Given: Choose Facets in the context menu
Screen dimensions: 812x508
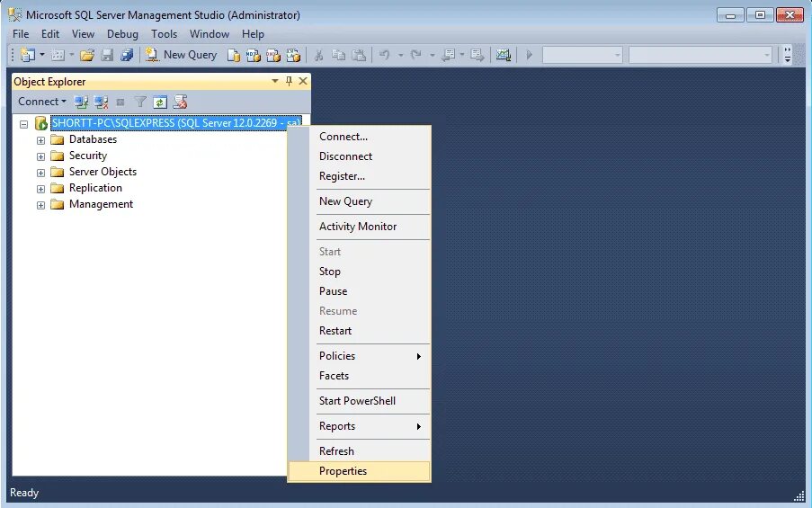Looking at the screenshot, I should tap(359, 376).
